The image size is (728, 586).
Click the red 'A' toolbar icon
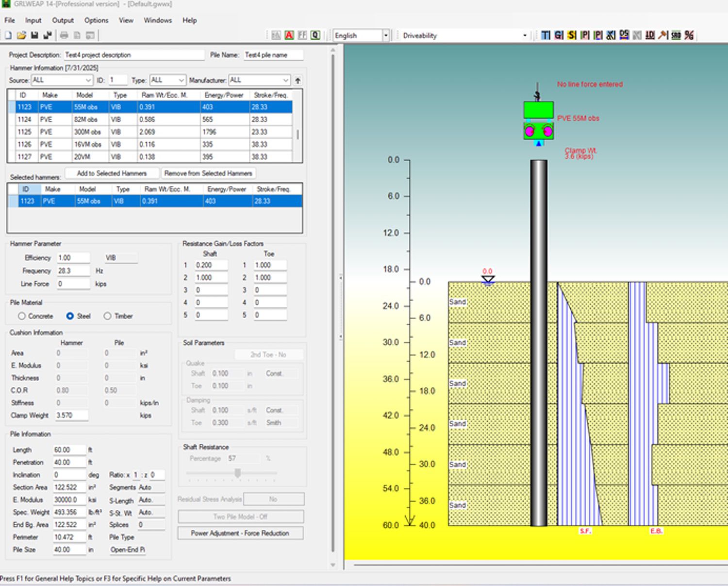coord(289,35)
